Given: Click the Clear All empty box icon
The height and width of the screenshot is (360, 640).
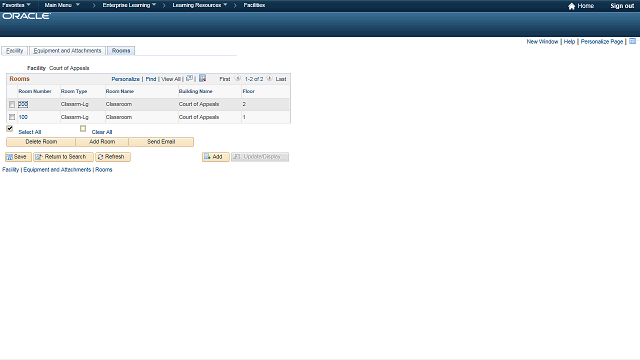Looking at the screenshot, I should pyautogui.click(x=83, y=129).
